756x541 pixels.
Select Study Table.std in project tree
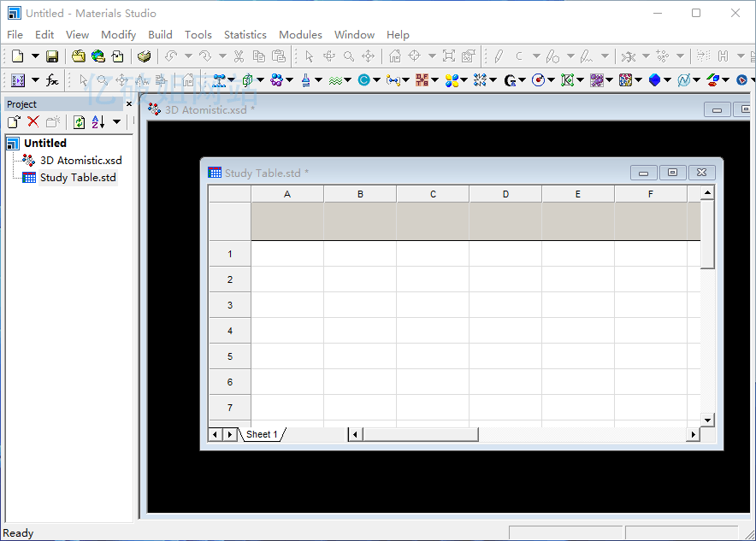coord(77,178)
